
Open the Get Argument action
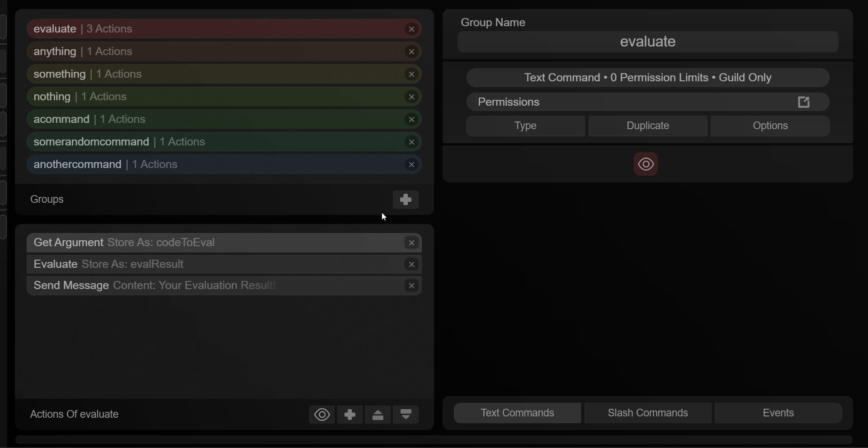click(x=224, y=243)
